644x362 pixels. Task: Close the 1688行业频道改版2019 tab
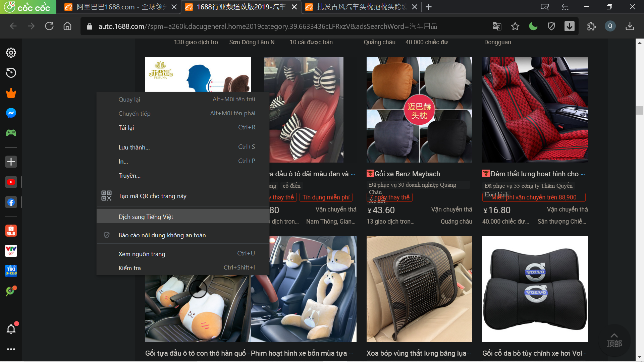(x=294, y=7)
